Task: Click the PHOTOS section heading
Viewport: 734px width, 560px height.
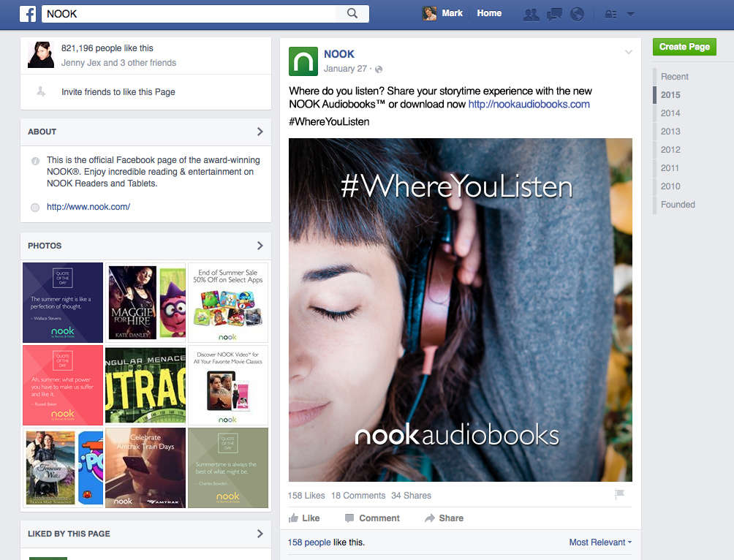Action: (x=45, y=246)
